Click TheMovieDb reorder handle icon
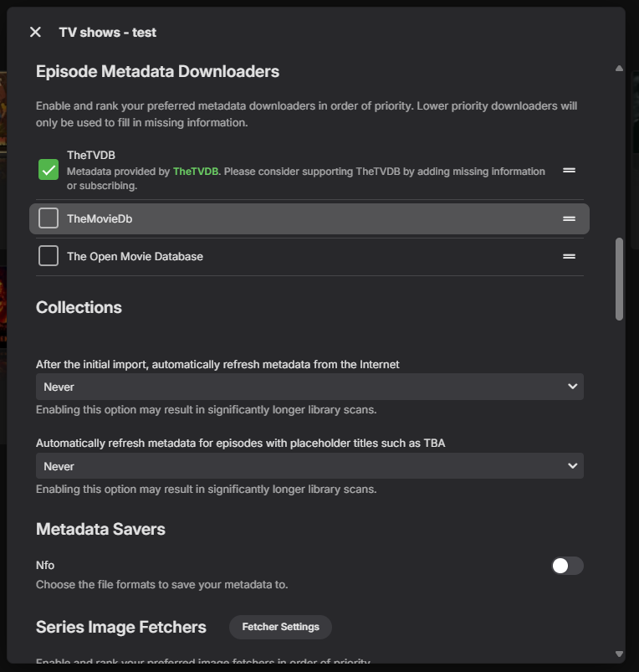639x672 pixels. (x=569, y=218)
